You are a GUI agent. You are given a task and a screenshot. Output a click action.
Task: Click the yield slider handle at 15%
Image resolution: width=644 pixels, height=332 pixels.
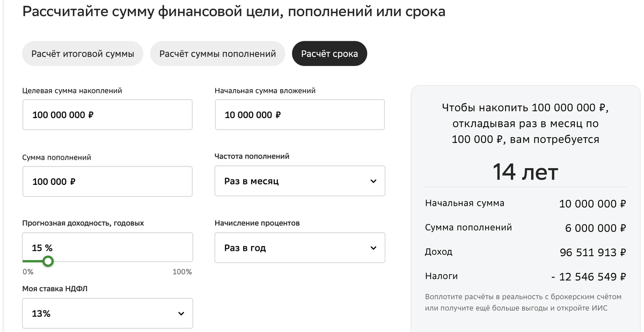click(48, 261)
